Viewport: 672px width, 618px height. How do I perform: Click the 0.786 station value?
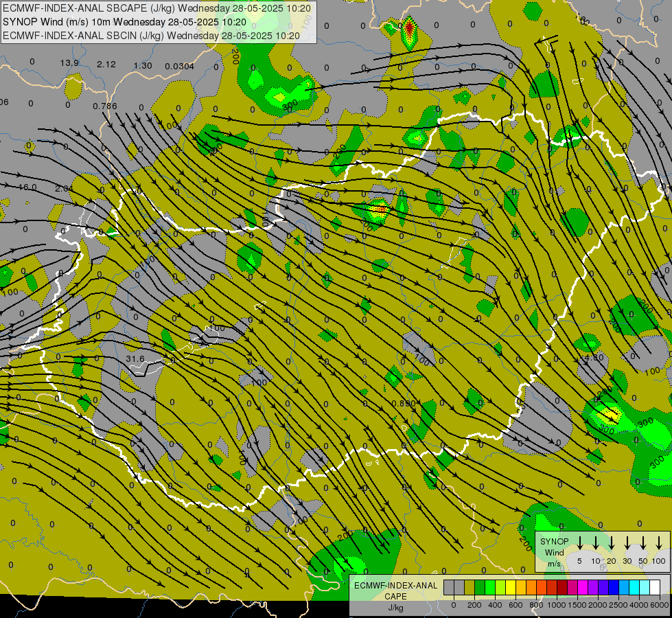(x=105, y=106)
